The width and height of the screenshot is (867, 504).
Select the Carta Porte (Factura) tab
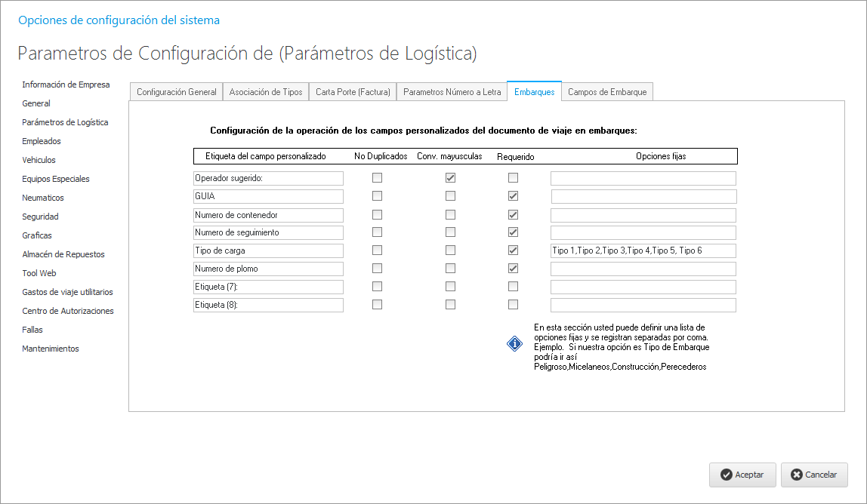(x=353, y=92)
